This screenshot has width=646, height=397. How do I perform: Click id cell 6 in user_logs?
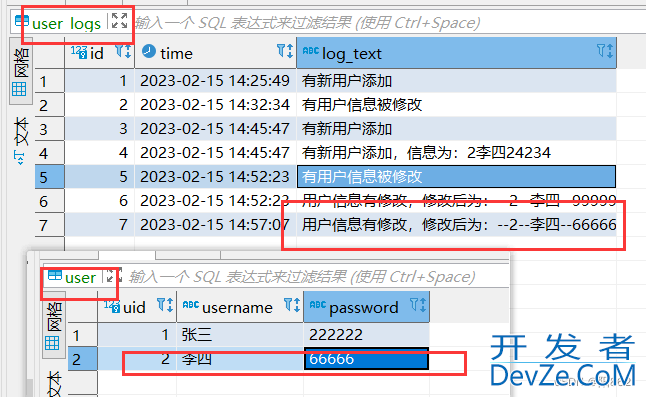coord(100,201)
